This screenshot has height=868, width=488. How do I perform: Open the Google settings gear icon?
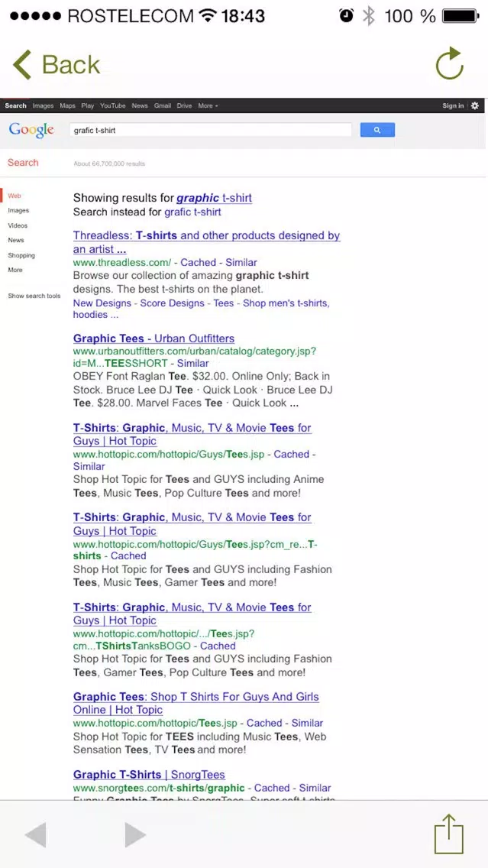point(475,105)
